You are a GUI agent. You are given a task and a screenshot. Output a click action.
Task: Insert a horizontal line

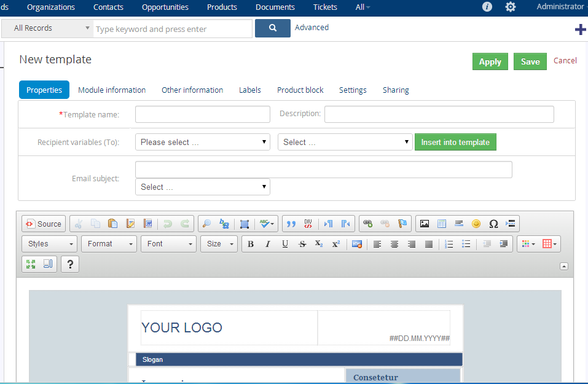(459, 224)
